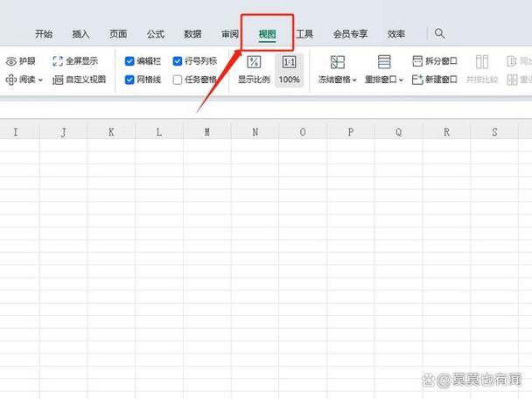The height and width of the screenshot is (399, 532).
Task: Click 拆分窗口 split window
Action: coord(435,61)
